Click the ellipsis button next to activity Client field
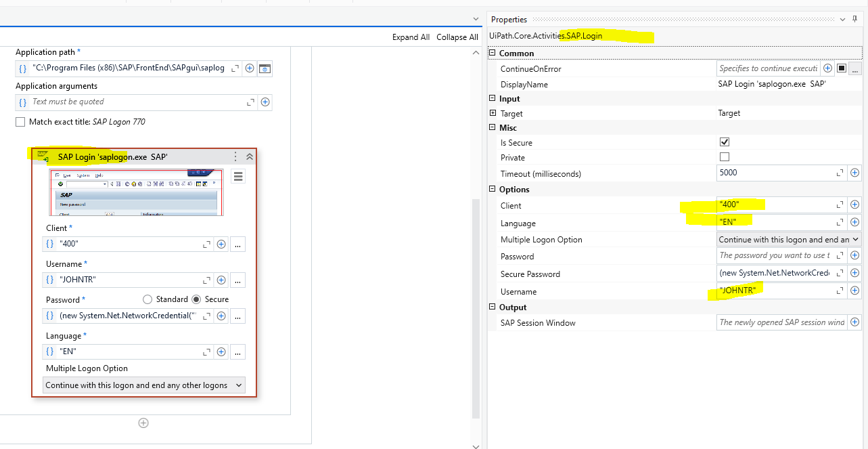The height and width of the screenshot is (449, 868). tap(237, 244)
